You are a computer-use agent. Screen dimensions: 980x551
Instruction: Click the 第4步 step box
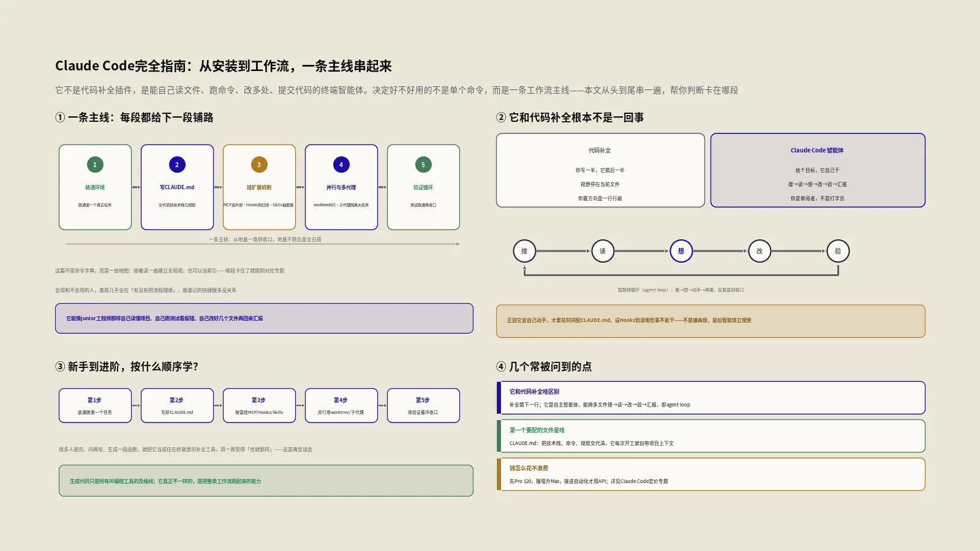(x=341, y=405)
